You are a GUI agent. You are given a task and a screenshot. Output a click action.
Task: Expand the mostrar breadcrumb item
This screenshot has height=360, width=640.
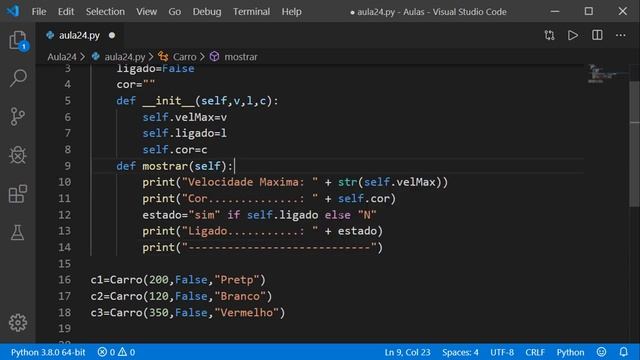coord(241,57)
